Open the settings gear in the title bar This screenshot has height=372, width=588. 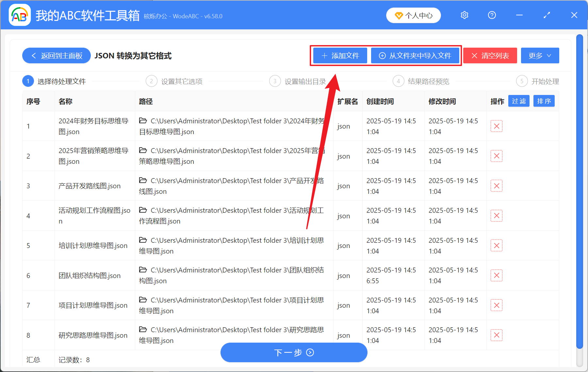pyautogui.click(x=464, y=15)
